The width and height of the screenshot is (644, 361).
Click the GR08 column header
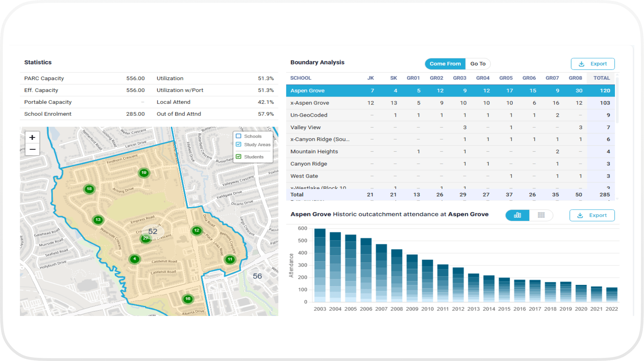[575, 78]
